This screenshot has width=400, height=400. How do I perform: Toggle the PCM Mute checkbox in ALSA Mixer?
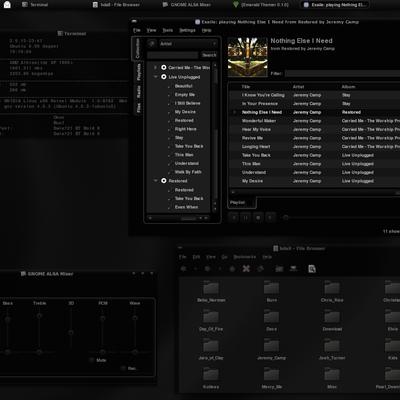92,360
